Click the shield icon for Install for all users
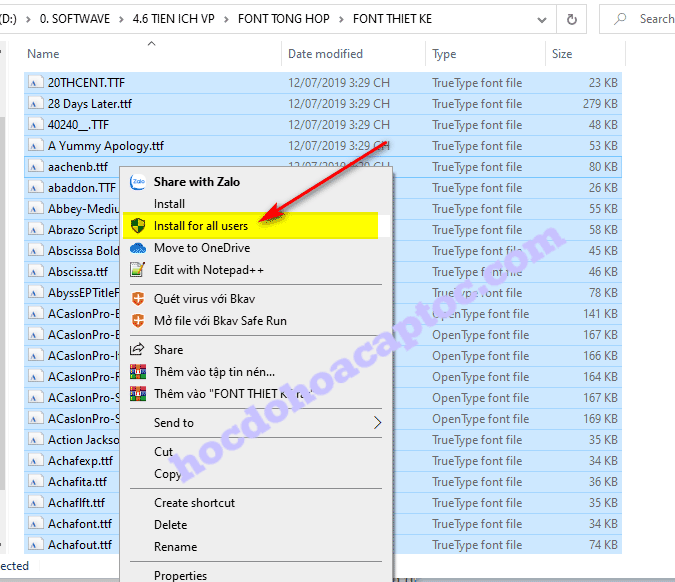Image resolution: width=675 pixels, height=582 pixels. coord(138,226)
